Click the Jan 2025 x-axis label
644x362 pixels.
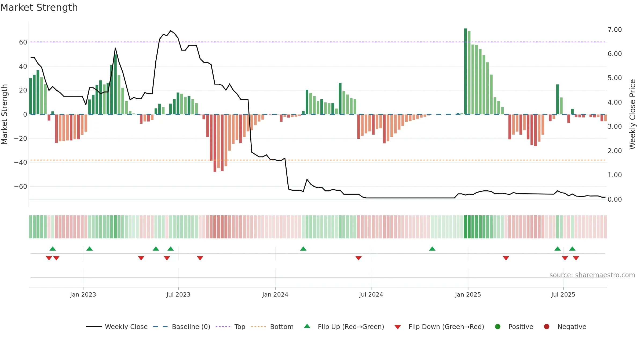tap(468, 294)
